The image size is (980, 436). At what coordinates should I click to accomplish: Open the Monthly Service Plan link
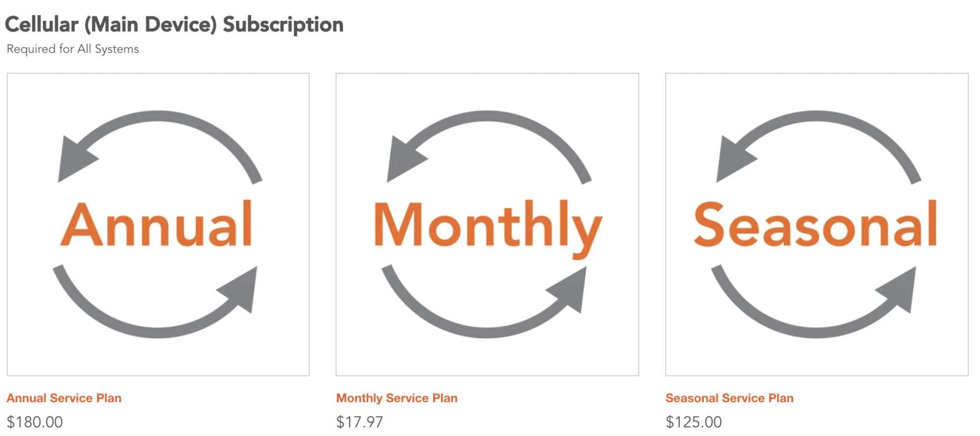coord(397,398)
